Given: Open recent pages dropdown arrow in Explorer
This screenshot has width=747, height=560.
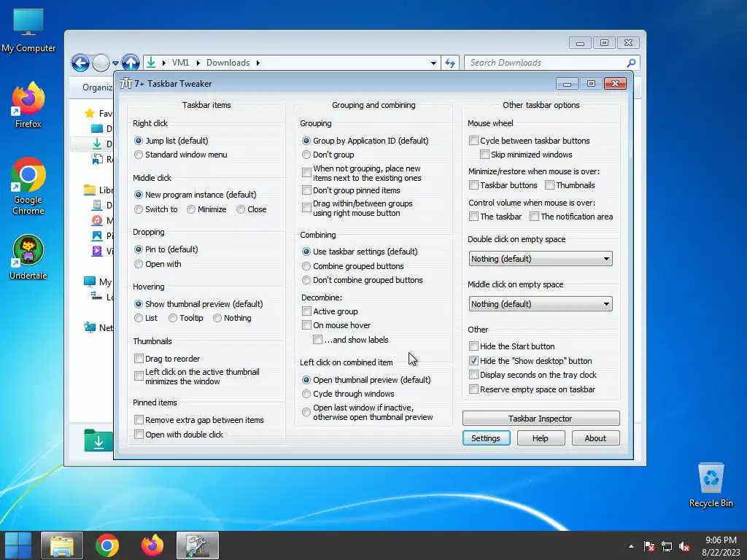Looking at the screenshot, I should (115, 63).
